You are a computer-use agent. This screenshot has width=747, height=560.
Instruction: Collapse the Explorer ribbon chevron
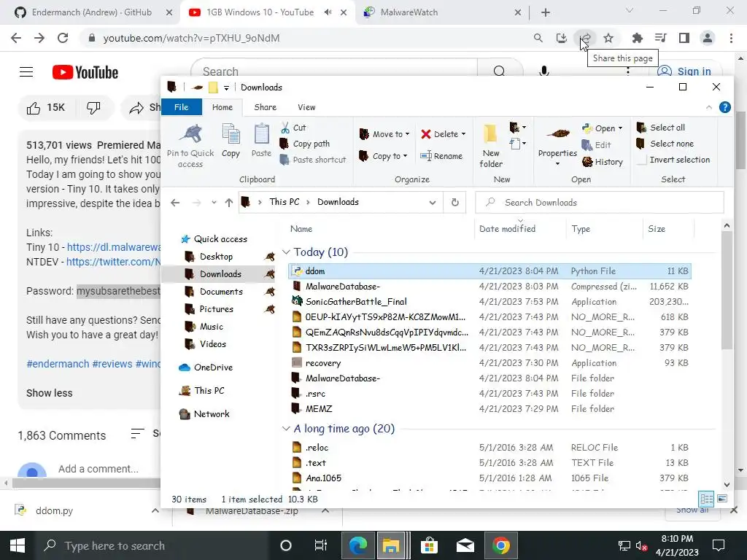(x=709, y=108)
